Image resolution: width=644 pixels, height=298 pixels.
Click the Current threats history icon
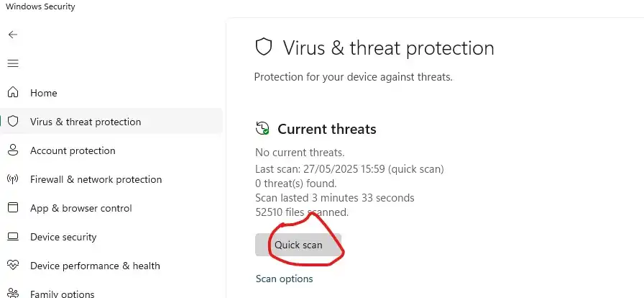[x=262, y=129]
